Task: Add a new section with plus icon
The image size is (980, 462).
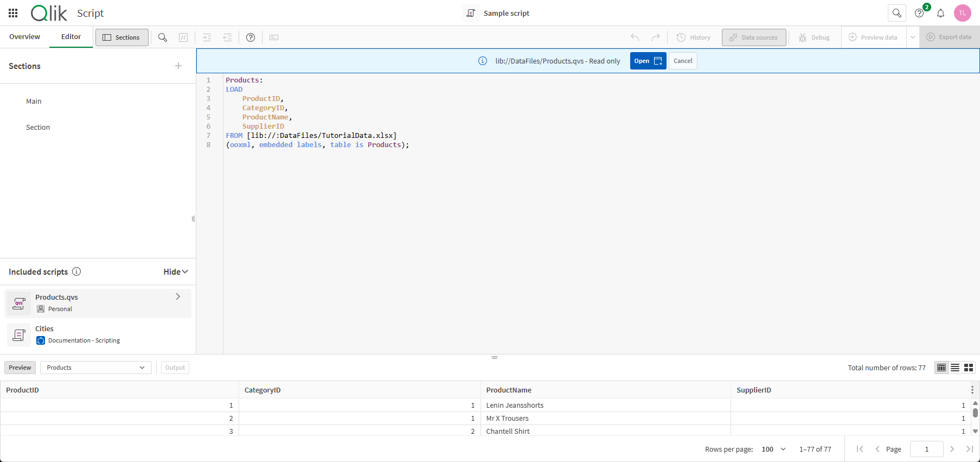Action: click(178, 66)
